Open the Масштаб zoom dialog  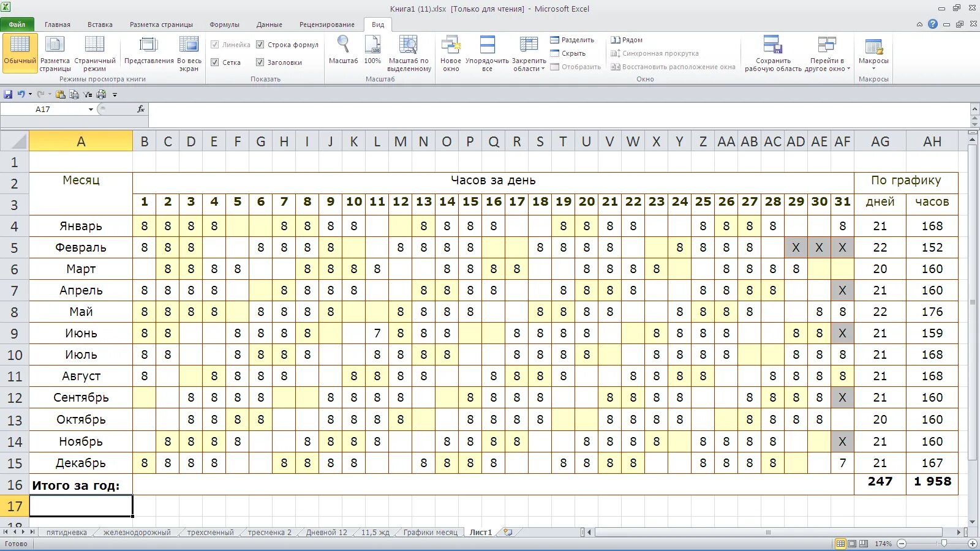(343, 50)
